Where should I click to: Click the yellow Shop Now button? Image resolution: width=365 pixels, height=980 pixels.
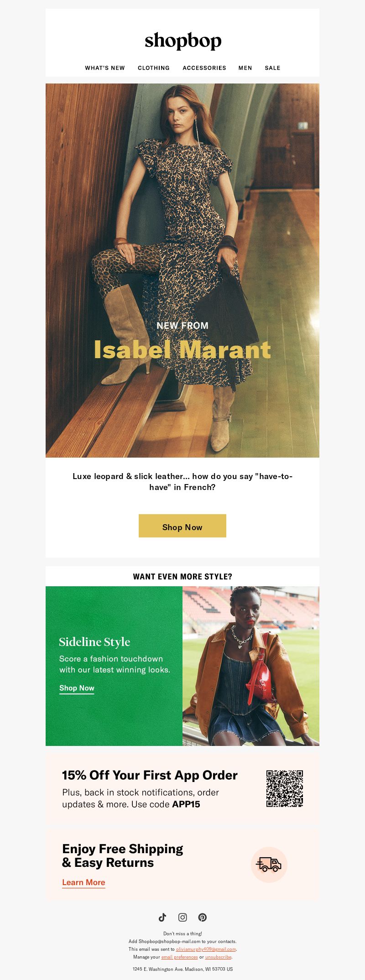(182, 526)
